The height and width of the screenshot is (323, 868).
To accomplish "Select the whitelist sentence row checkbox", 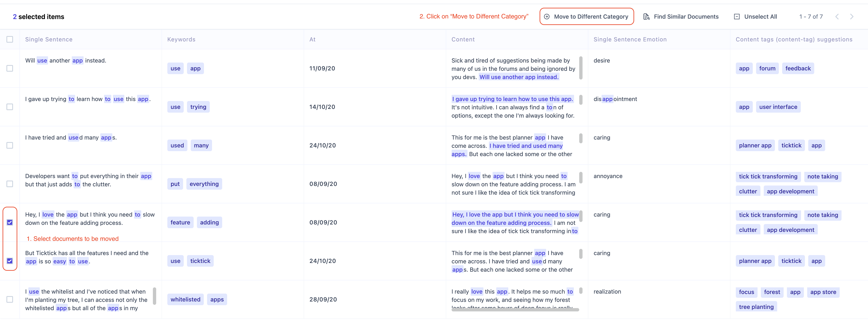I will coord(10,299).
